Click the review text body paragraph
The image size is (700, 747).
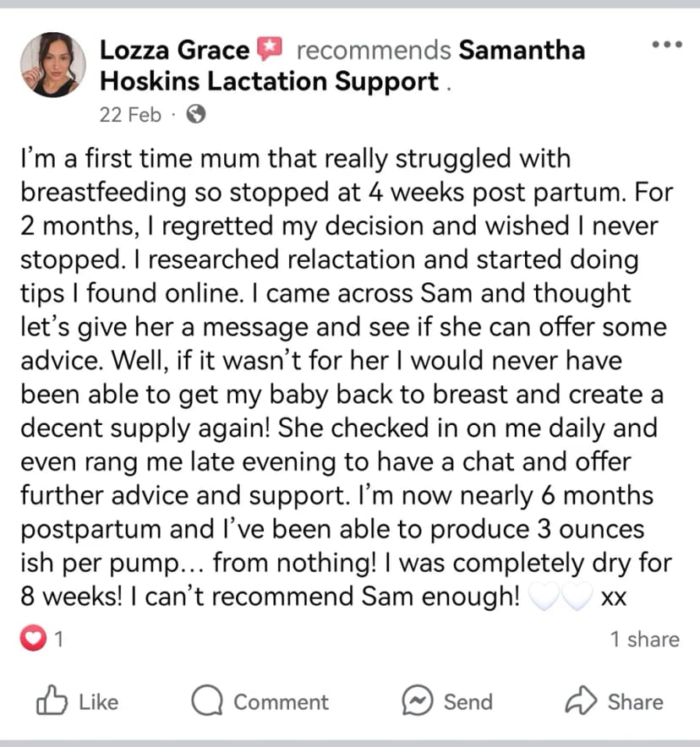coord(347,378)
